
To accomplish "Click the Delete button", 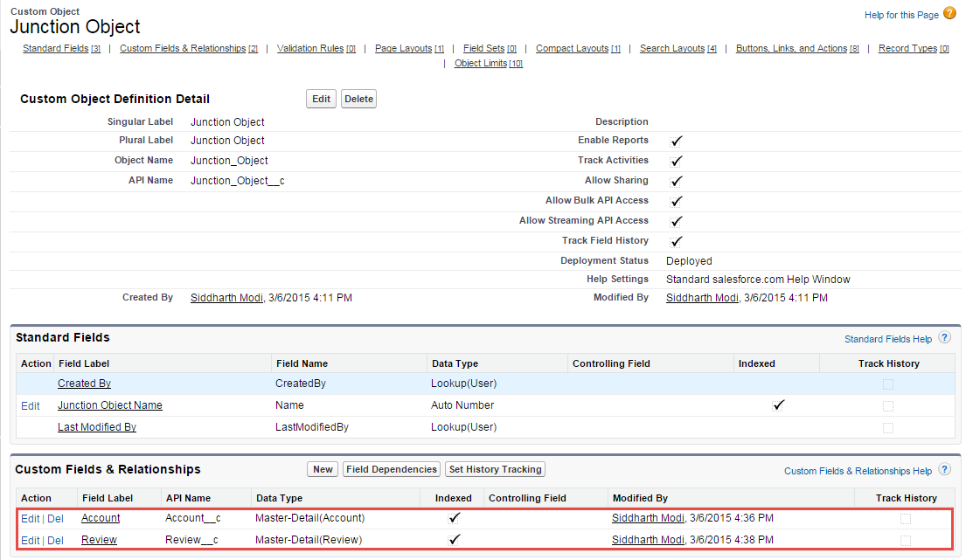I will 358,98.
